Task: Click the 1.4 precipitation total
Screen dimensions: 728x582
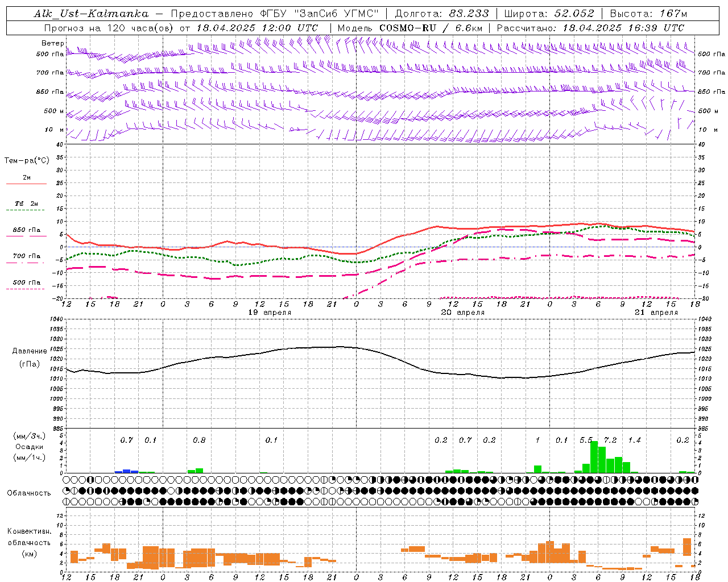Action: pos(634,440)
